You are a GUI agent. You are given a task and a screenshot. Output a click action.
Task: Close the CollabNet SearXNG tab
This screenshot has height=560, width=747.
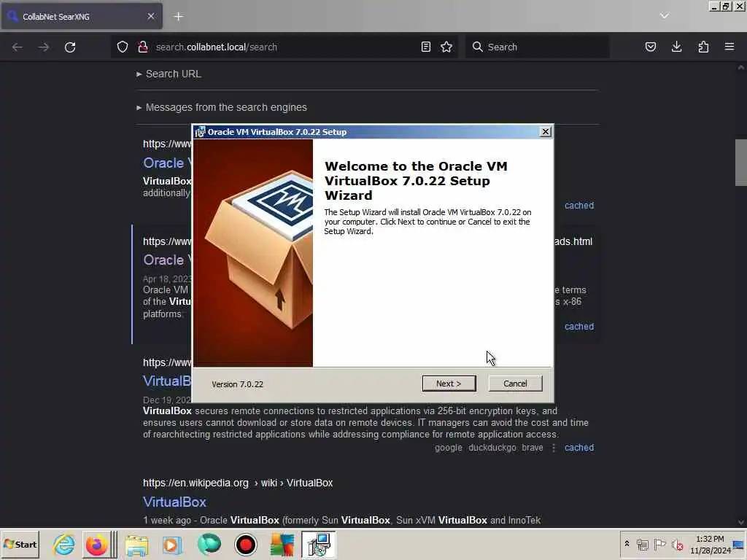[x=150, y=17]
